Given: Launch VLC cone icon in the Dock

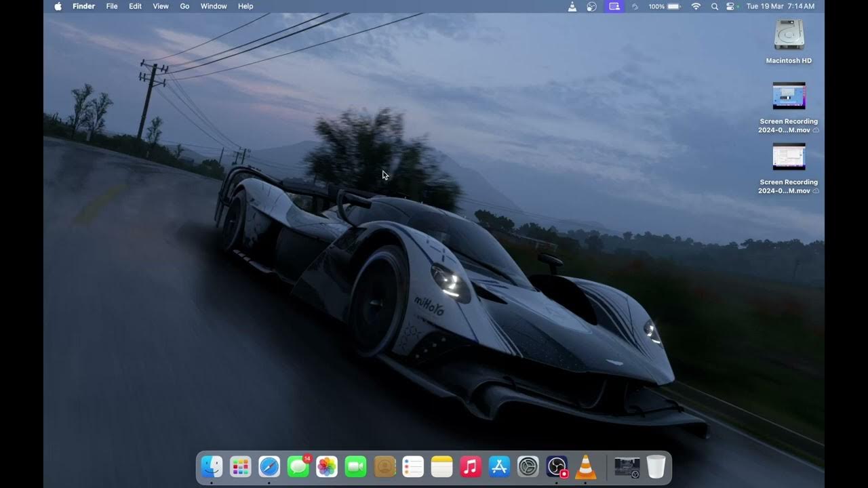Looking at the screenshot, I should [585, 466].
